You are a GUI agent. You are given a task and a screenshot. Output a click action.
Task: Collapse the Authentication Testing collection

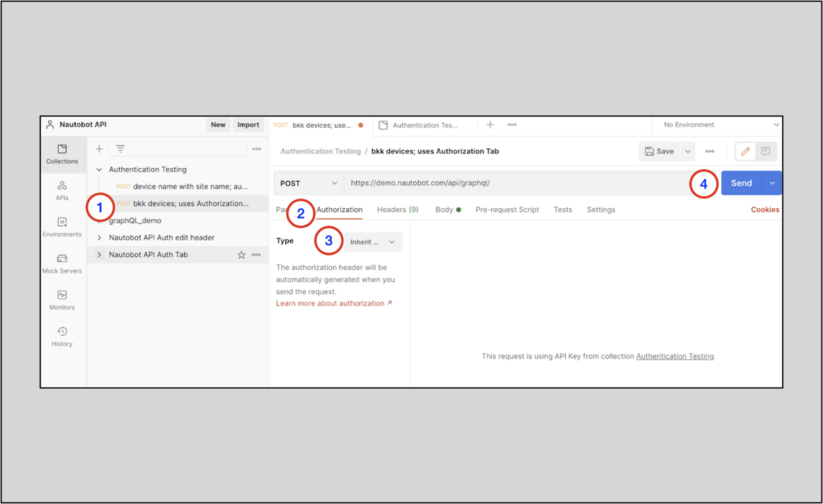click(99, 170)
